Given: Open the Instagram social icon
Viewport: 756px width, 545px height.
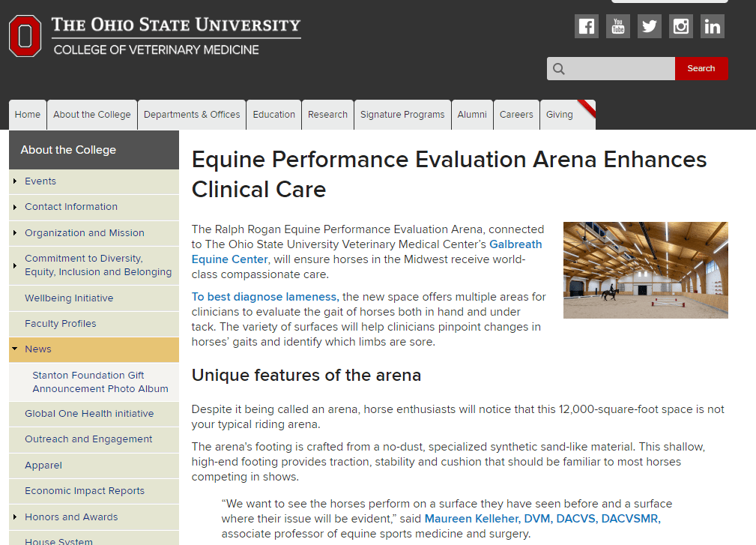Looking at the screenshot, I should (x=680, y=26).
